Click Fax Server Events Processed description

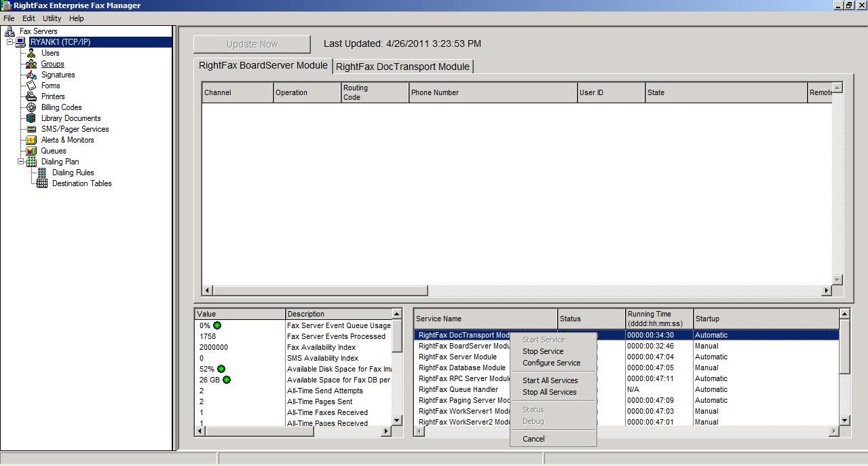pos(336,336)
